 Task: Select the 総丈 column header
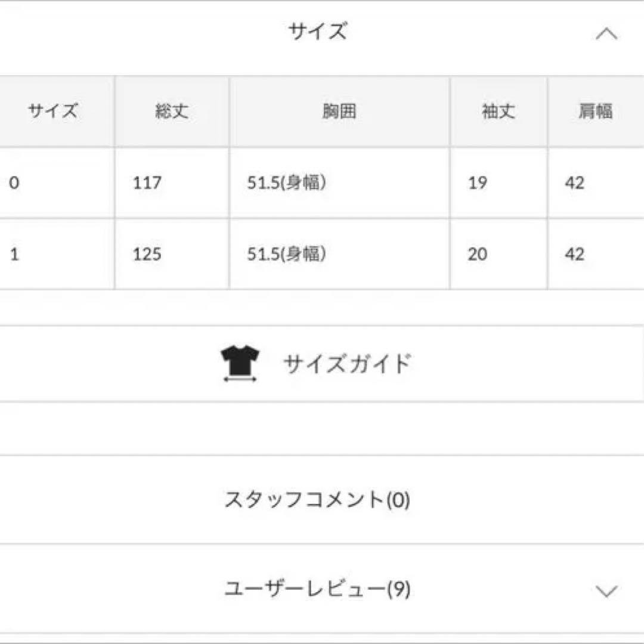coord(172,112)
